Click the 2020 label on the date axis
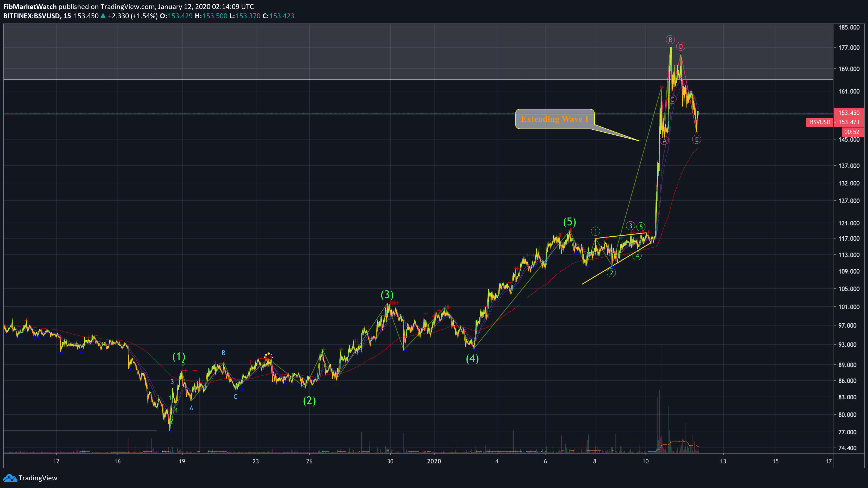 pyautogui.click(x=434, y=461)
